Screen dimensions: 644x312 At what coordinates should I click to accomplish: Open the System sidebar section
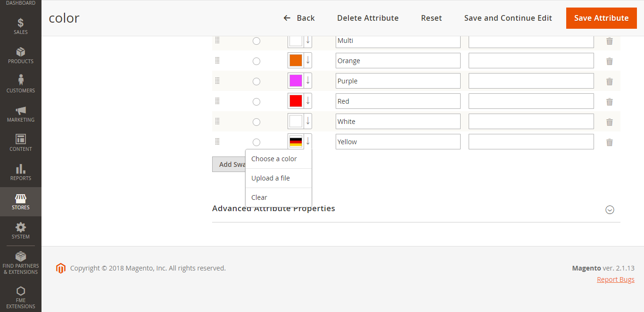pos(21,231)
